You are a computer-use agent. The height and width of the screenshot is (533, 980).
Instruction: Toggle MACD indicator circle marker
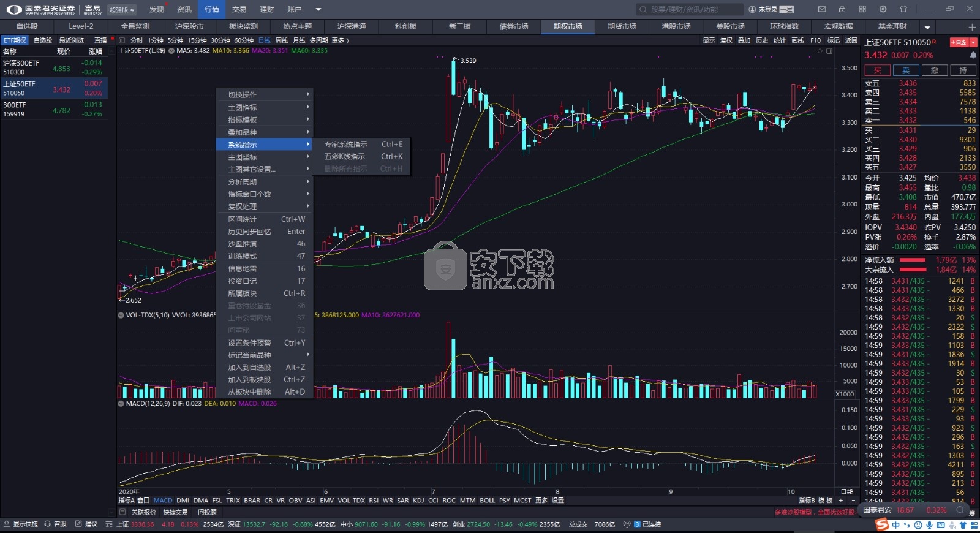click(121, 403)
